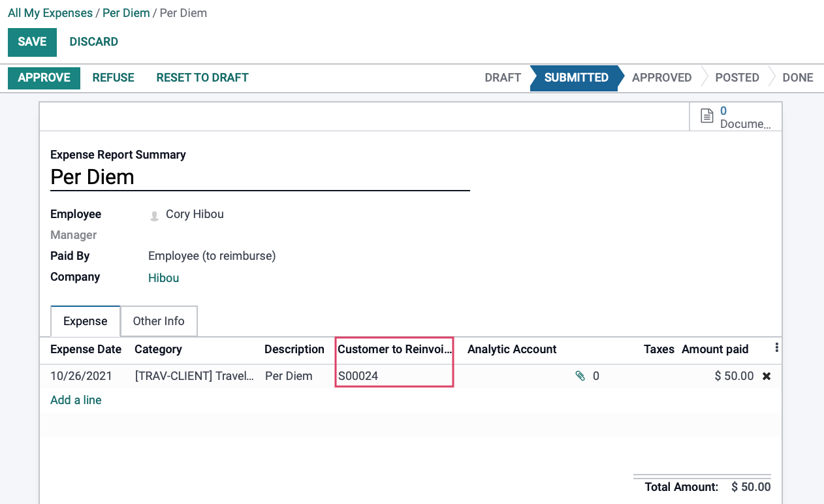
Task: Open the column options kebab menu
Action: pos(776,348)
